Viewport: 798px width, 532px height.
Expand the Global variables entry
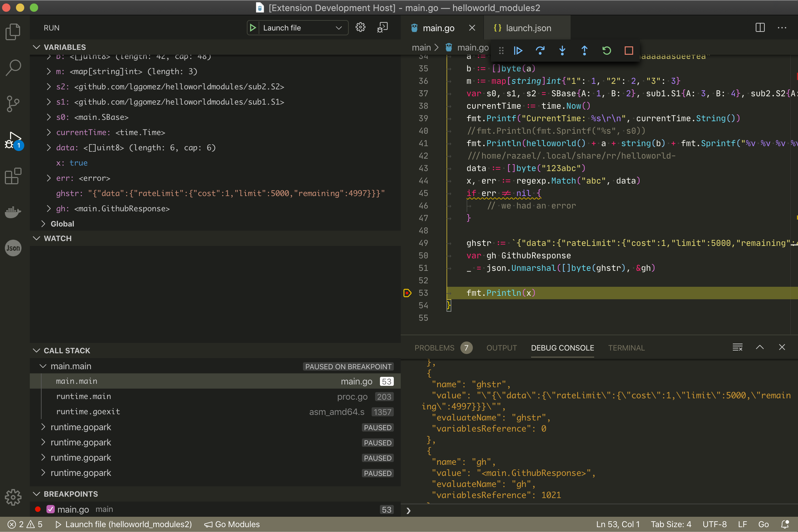point(43,224)
